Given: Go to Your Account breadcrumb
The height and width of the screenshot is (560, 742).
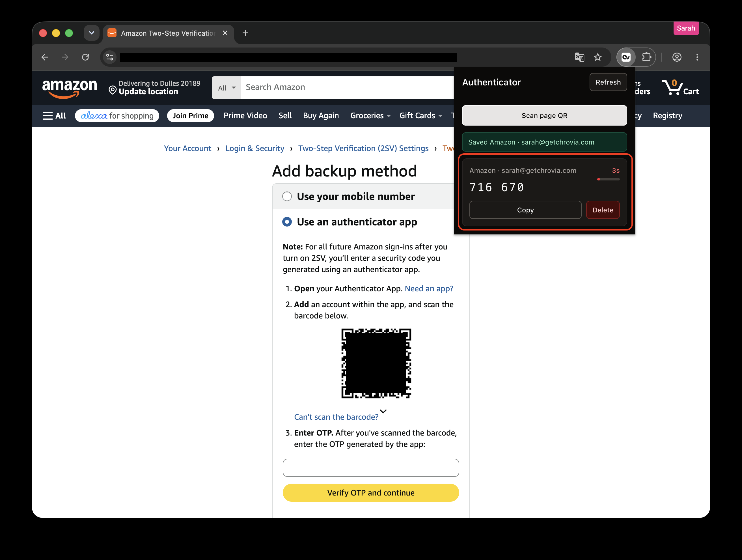Looking at the screenshot, I should pyautogui.click(x=187, y=148).
